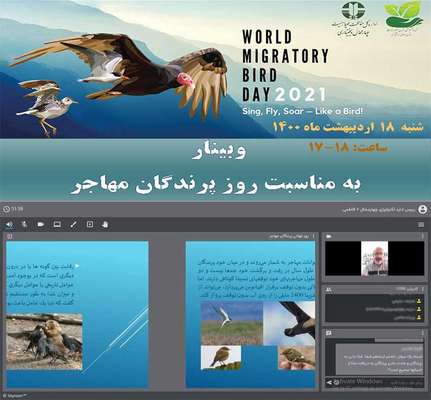The image size is (431, 400).
Task: Turn on the webcam toolbar icon
Action: click(x=41, y=224)
